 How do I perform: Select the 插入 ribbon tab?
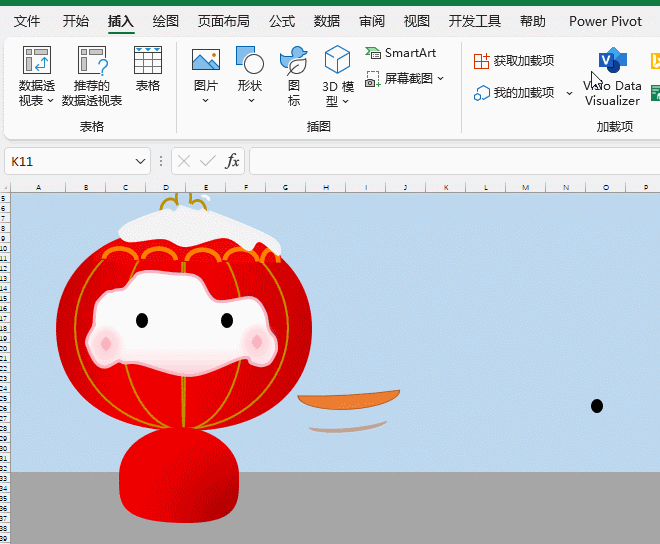pos(121,21)
